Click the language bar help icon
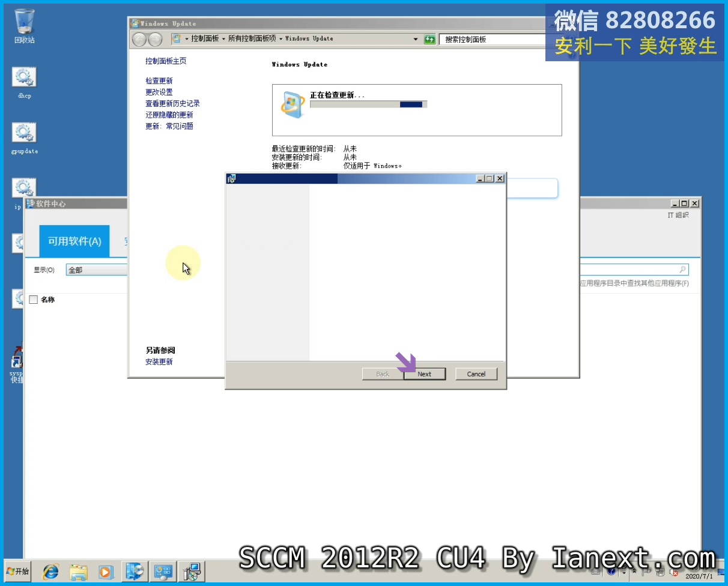The image size is (728, 586). [x=612, y=571]
